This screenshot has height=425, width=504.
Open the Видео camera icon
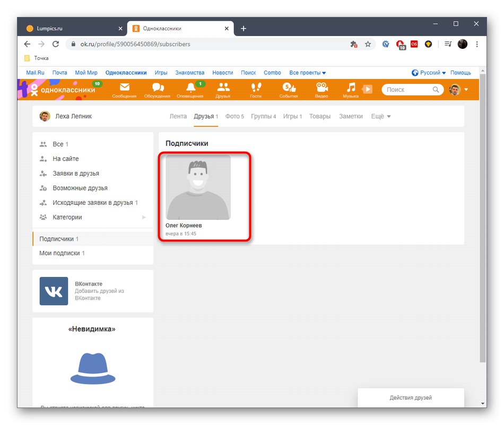click(321, 90)
